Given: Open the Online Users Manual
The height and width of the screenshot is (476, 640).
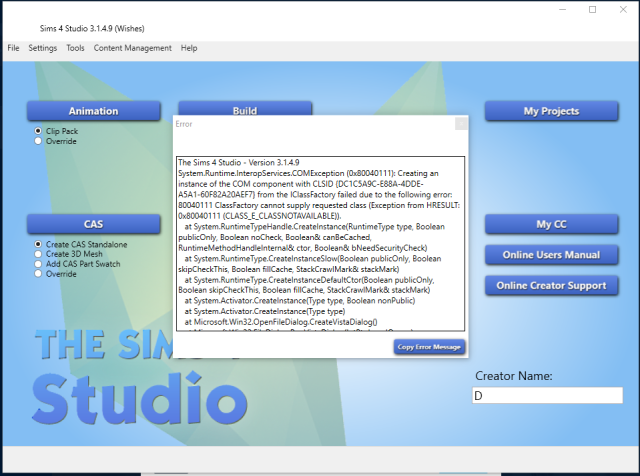Looking at the screenshot, I should (551, 255).
